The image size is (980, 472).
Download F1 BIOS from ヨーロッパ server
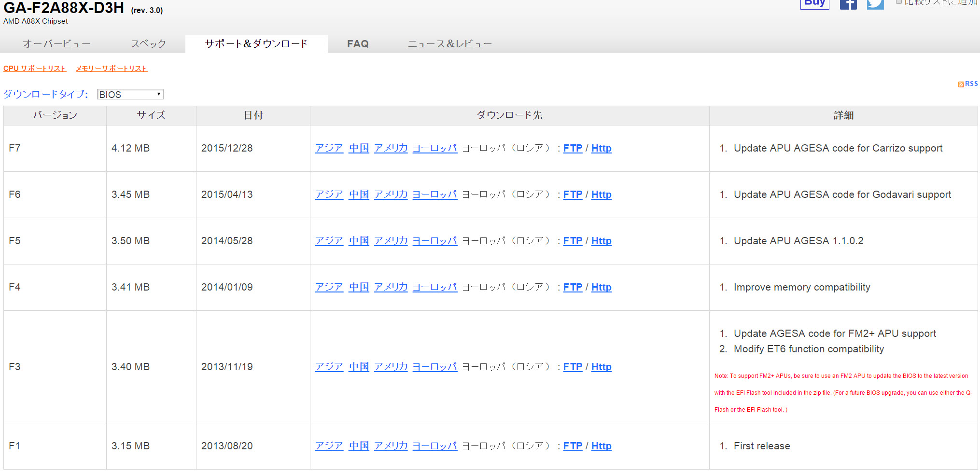pos(435,446)
